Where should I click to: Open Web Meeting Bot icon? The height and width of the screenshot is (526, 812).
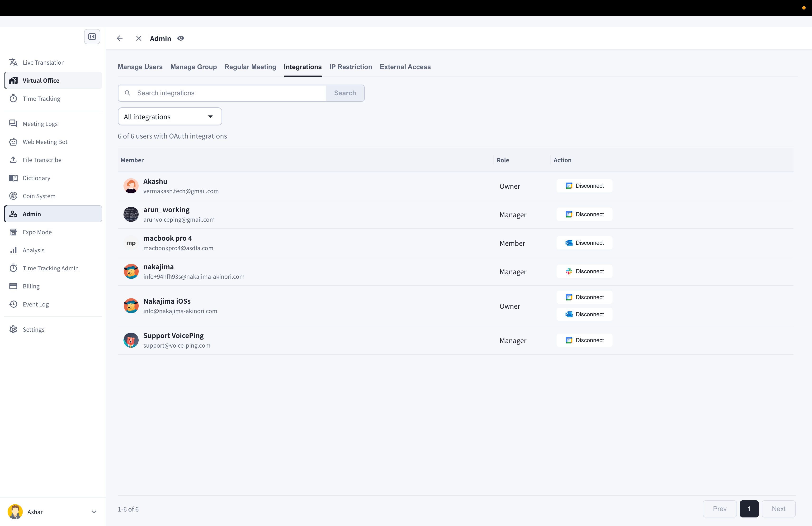click(x=13, y=142)
